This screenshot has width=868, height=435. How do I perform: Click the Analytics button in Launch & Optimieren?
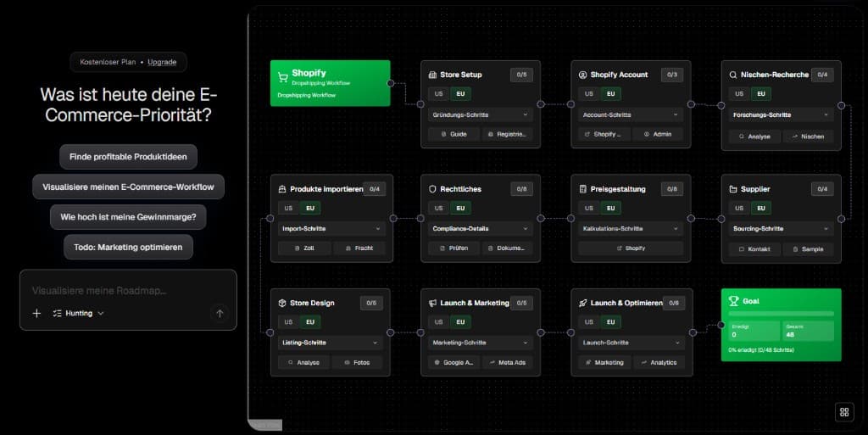pos(659,363)
